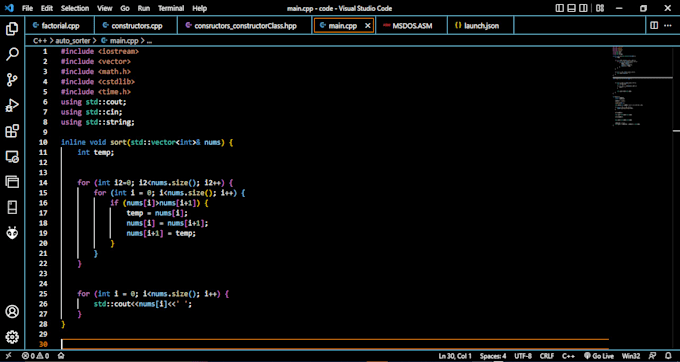Click on "using std::string;" line
This screenshot has height=362, width=680.
(x=98, y=122)
